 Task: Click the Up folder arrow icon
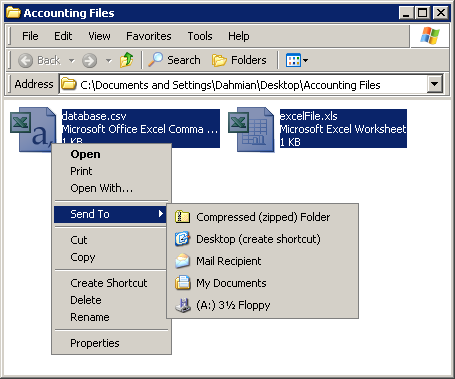[127, 60]
